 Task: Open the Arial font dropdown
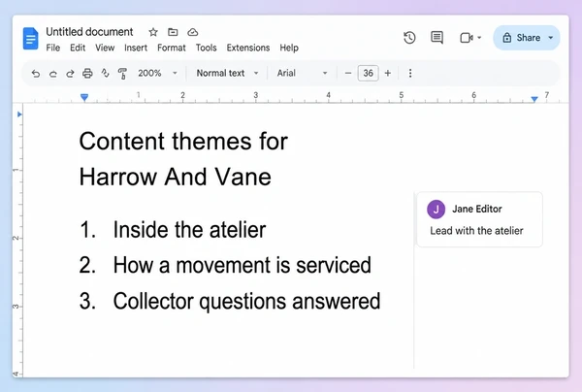(x=302, y=73)
